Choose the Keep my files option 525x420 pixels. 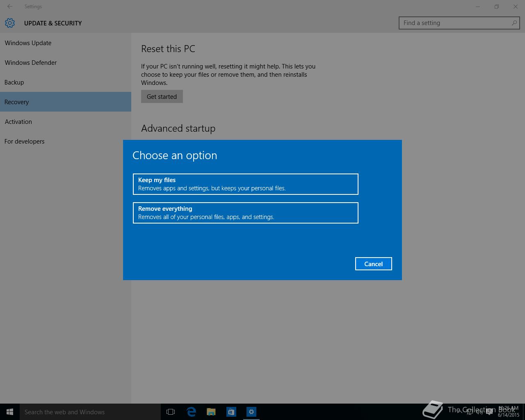click(246, 184)
